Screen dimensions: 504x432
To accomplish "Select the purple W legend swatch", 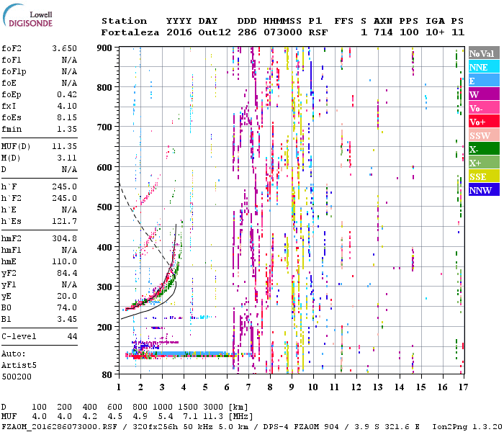I will 484,94.
